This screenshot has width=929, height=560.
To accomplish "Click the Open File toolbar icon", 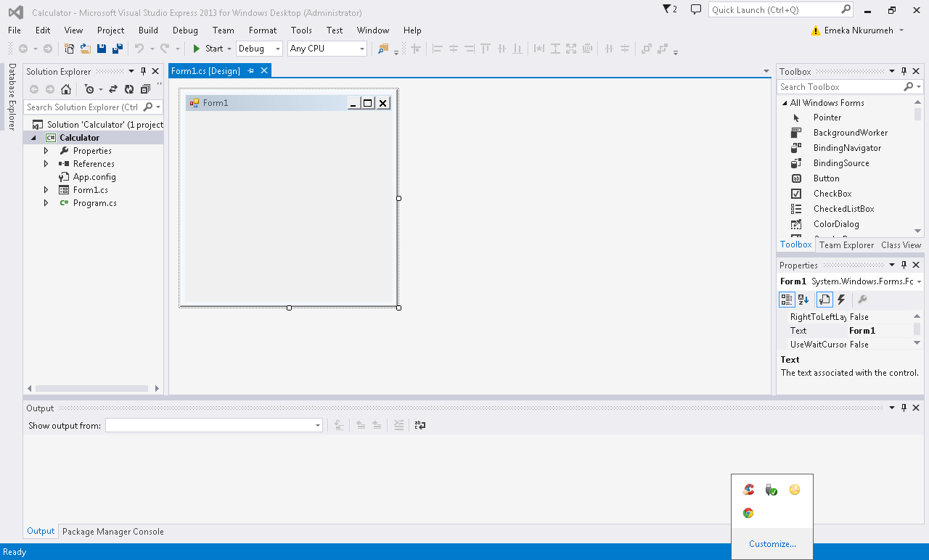I will pos(85,49).
